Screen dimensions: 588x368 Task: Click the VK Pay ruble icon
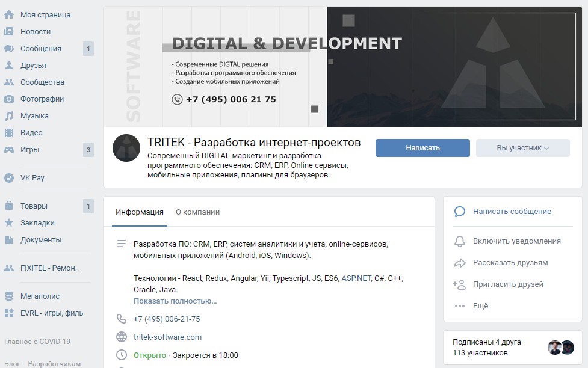(x=9, y=177)
